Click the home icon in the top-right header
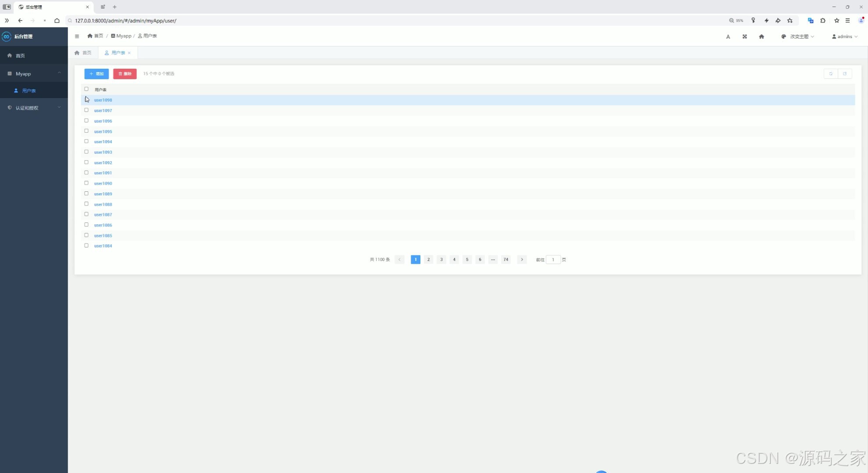The image size is (868, 473). click(761, 37)
